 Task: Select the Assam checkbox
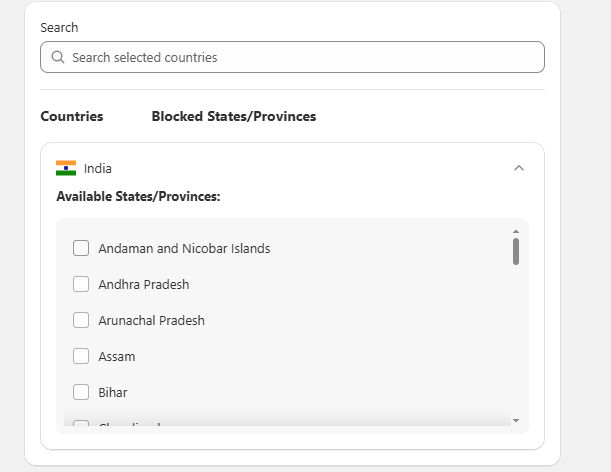pyautogui.click(x=81, y=356)
